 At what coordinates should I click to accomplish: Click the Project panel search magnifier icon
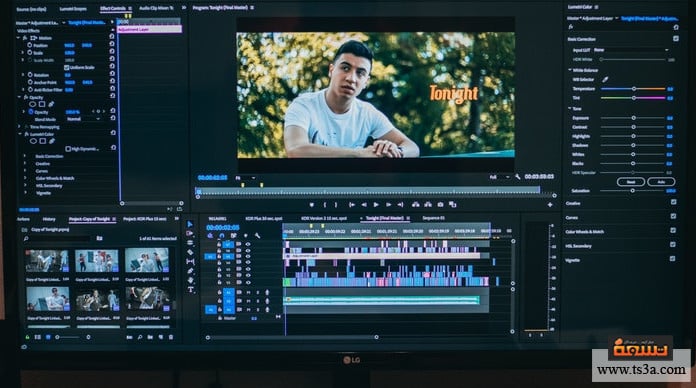(26, 238)
